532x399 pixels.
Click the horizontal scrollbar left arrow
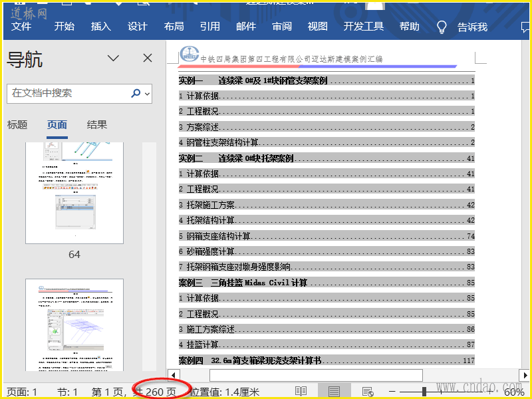(174, 375)
